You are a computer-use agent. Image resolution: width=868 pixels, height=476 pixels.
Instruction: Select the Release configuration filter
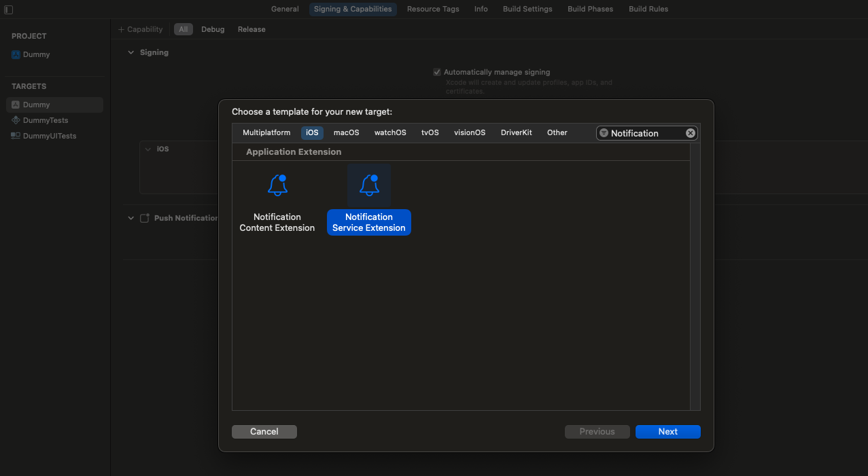pos(251,29)
